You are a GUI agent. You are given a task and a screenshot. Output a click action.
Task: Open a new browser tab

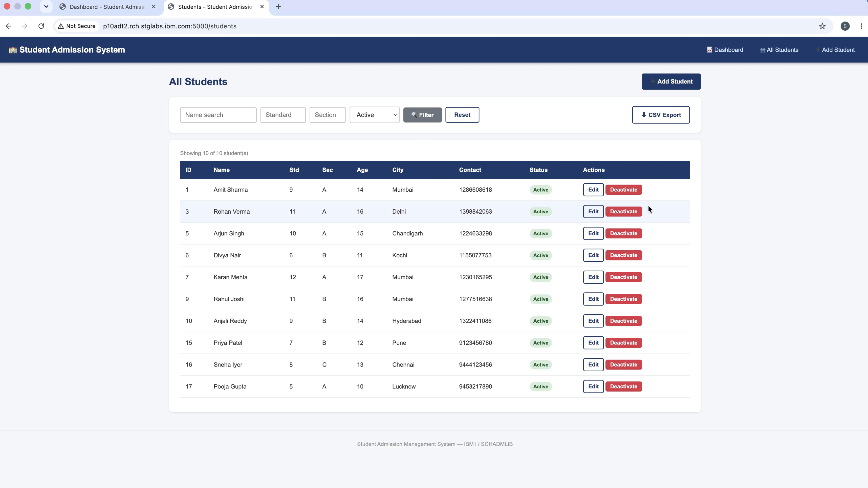pos(278,7)
